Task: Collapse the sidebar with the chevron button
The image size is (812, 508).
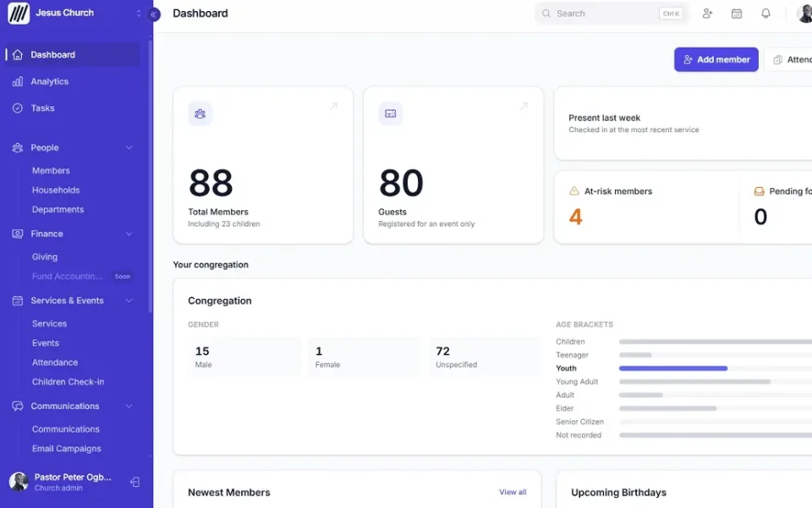Action: tap(153, 14)
